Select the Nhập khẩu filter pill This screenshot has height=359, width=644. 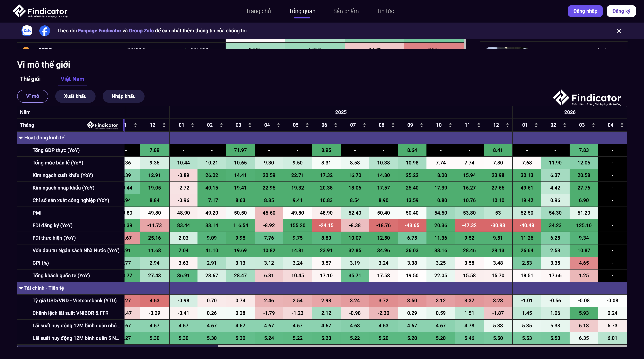click(x=123, y=96)
